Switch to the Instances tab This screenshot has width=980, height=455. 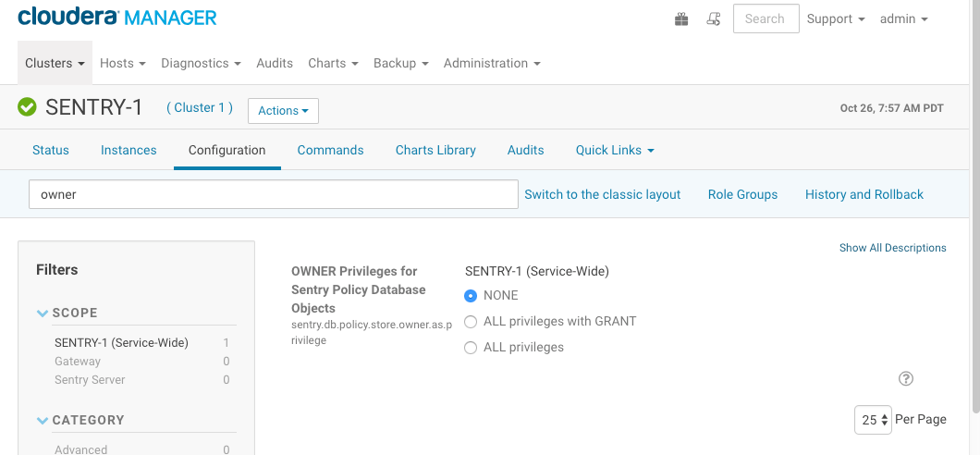pos(129,150)
